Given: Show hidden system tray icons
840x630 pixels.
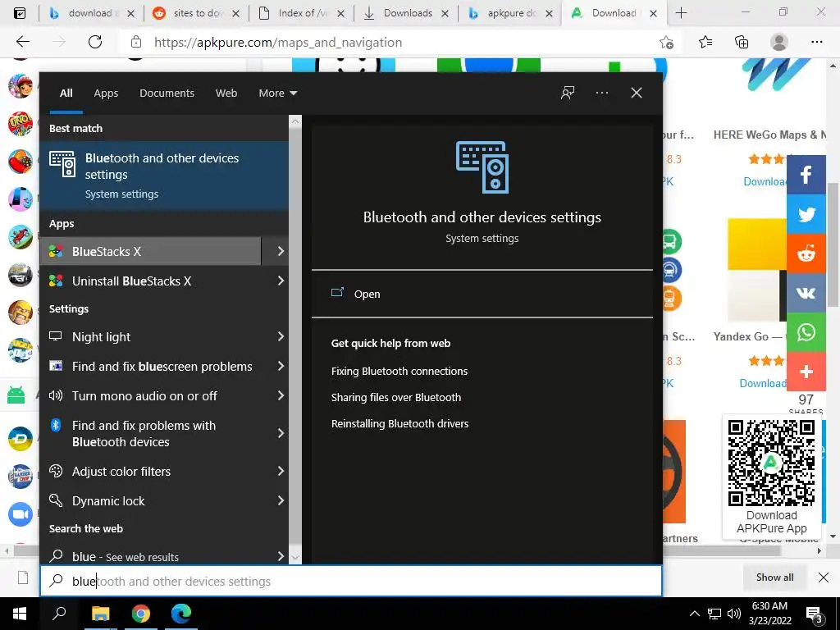Looking at the screenshot, I should pos(694,614).
